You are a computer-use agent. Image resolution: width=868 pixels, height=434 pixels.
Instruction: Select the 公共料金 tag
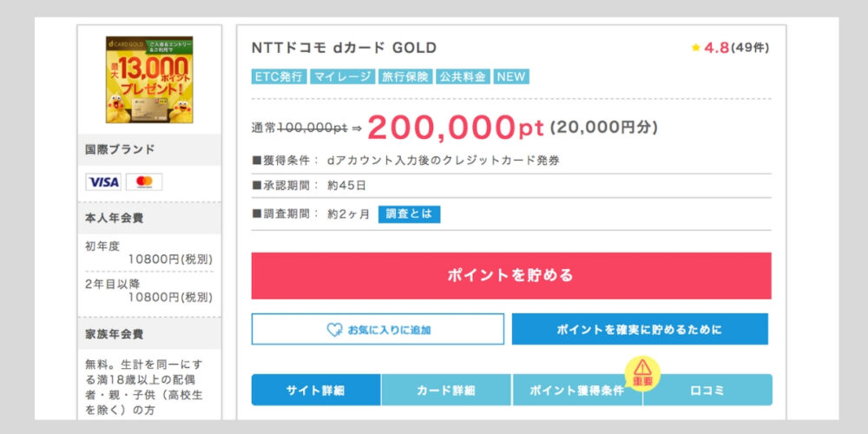[464, 76]
